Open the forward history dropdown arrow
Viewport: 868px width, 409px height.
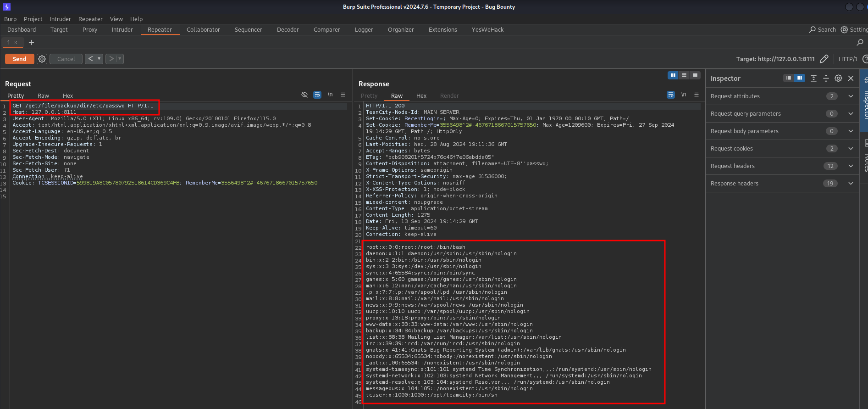pyautogui.click(x=120, y=59)
